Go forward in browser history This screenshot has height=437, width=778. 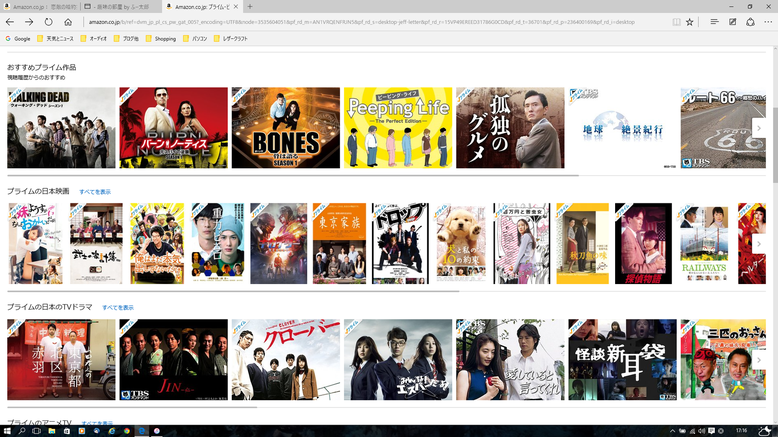coord(29,22)
